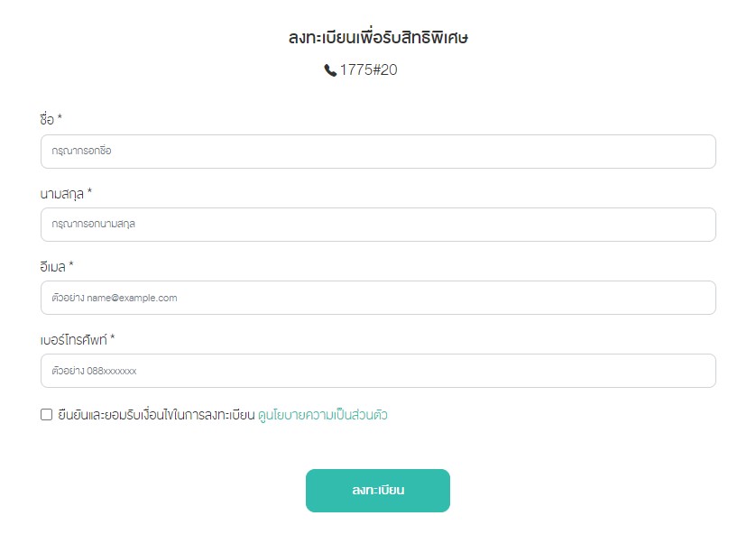Focus the name@example.com email input
756x534 pixels.
[378, 298]
